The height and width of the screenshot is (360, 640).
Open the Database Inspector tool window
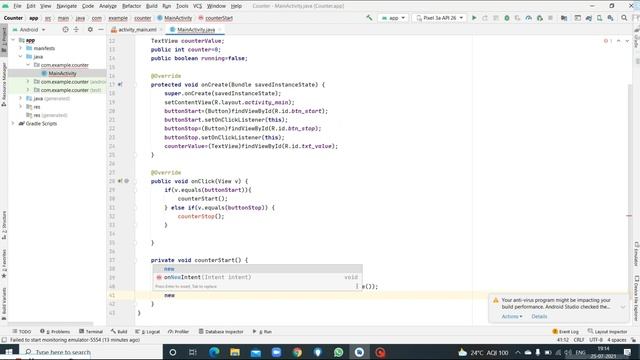221,331
